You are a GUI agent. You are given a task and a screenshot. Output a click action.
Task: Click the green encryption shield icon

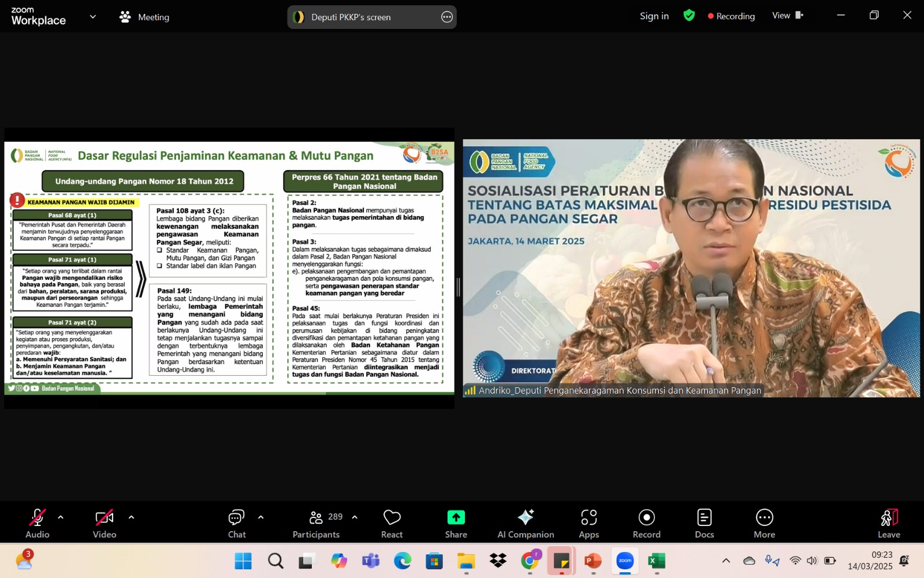point(689,16)
